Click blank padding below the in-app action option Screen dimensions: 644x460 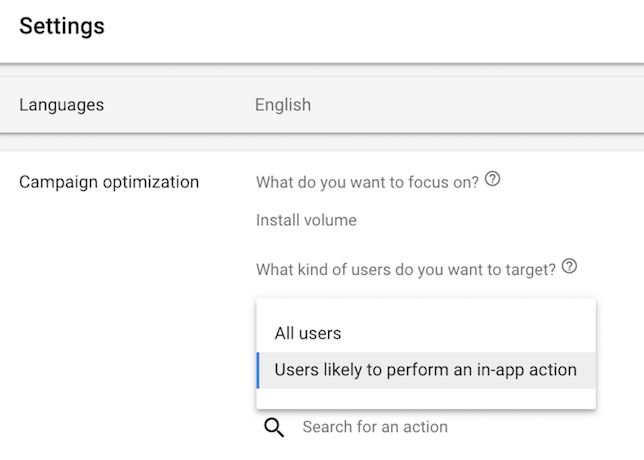tap(426, 398)
